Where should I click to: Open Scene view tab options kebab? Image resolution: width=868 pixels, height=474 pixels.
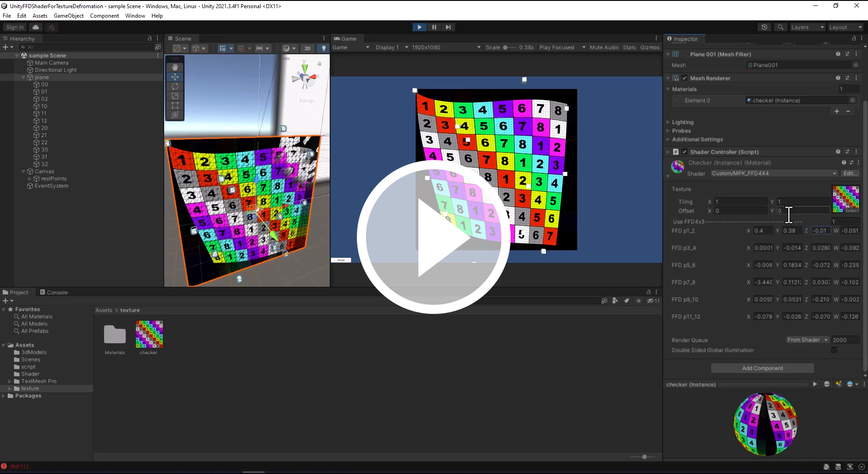(x=324, y=38)
